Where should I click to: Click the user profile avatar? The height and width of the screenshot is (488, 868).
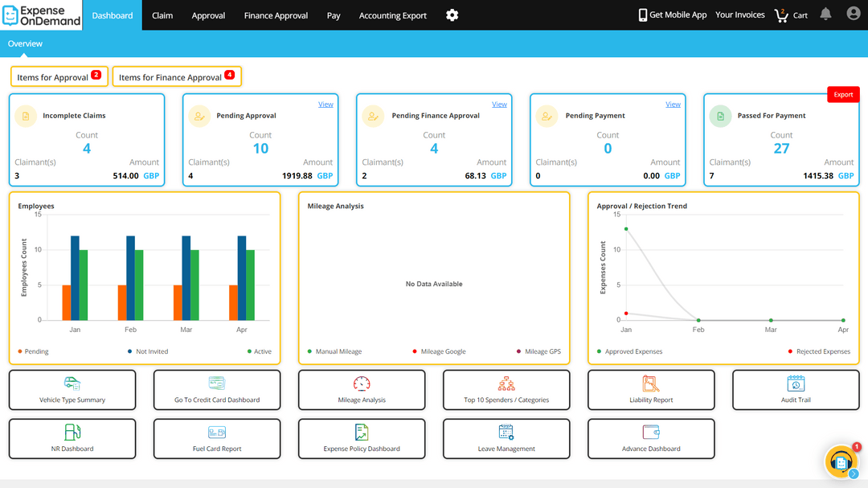click(854, 14)
